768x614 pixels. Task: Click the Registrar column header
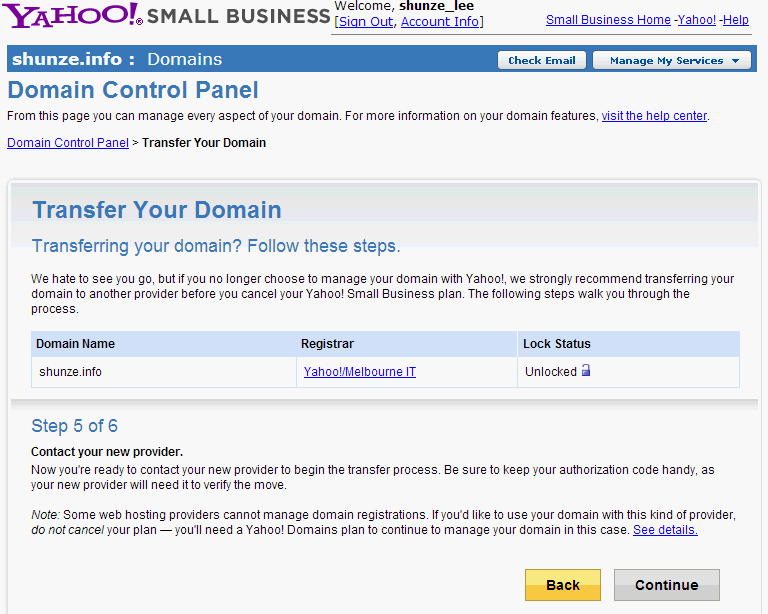pyautogui.click(x=327, y=344)
